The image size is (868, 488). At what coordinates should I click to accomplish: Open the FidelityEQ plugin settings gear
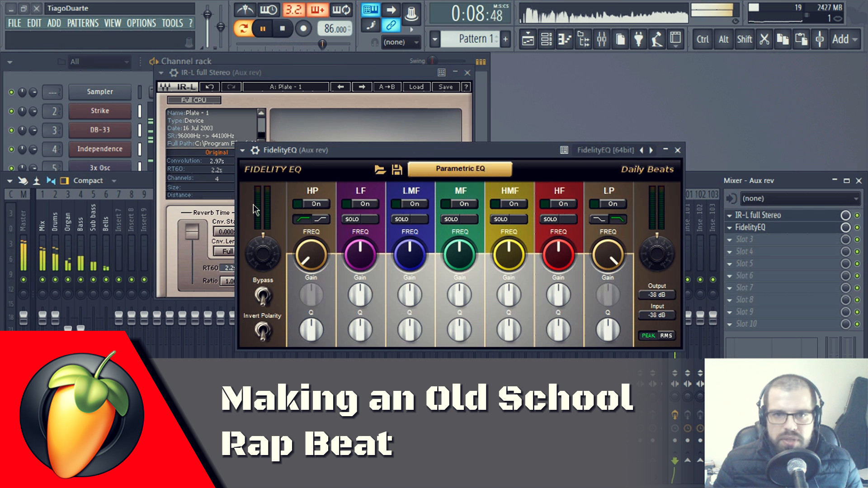255,150
